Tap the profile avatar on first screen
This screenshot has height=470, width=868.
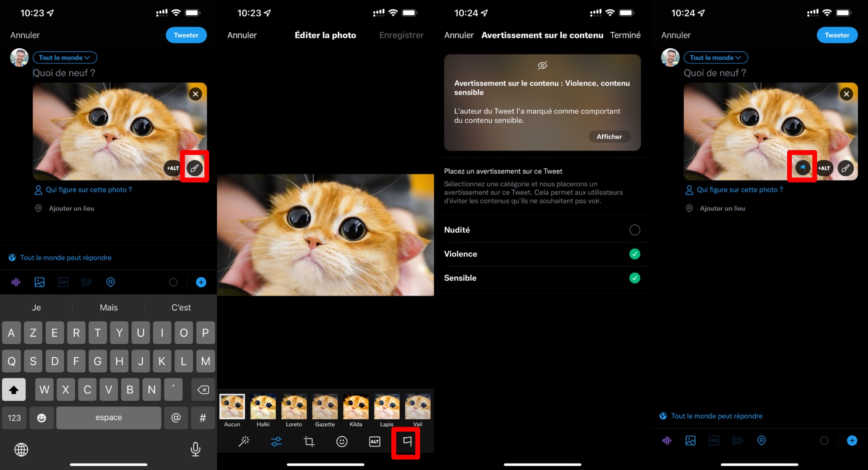click(x=19, y=57)
